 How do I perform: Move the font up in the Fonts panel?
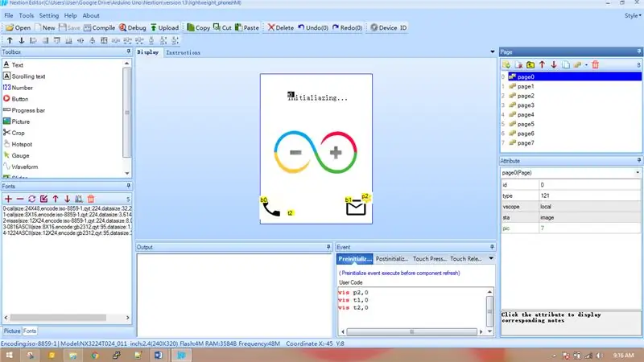click(x=56, y=199)
